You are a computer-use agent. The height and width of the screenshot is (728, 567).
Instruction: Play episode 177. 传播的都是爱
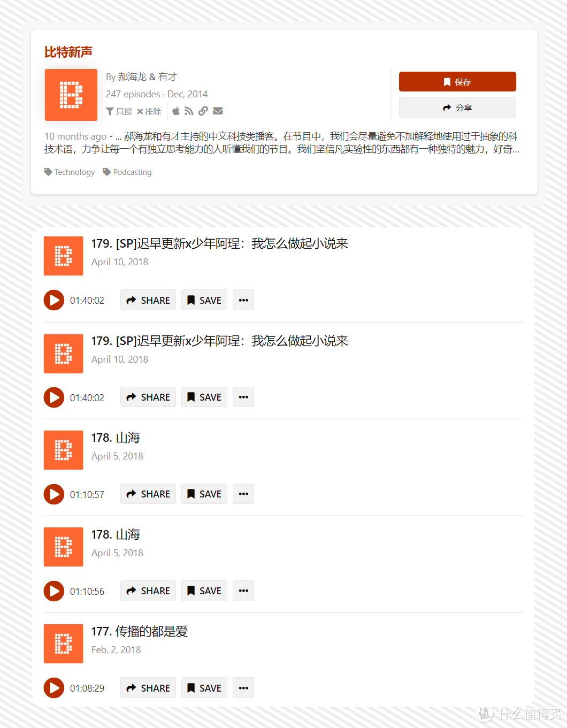tap(53, 688)
